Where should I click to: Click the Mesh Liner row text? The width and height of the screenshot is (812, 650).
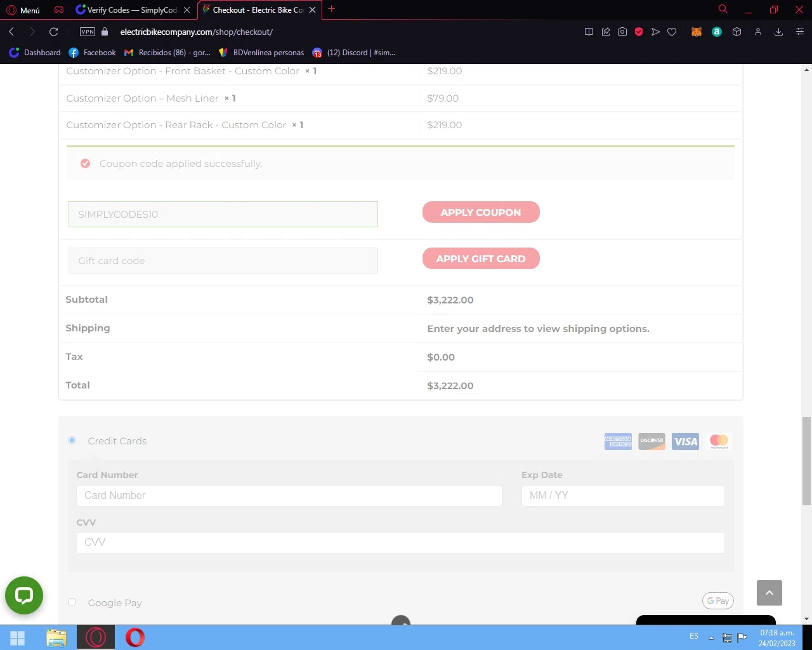[x=151, y=98]
